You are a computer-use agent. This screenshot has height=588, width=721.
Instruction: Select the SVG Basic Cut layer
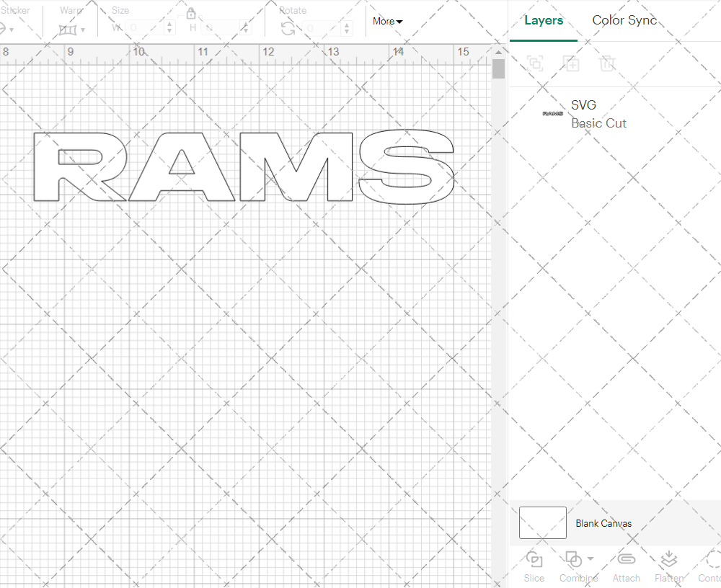pos(615,114)
